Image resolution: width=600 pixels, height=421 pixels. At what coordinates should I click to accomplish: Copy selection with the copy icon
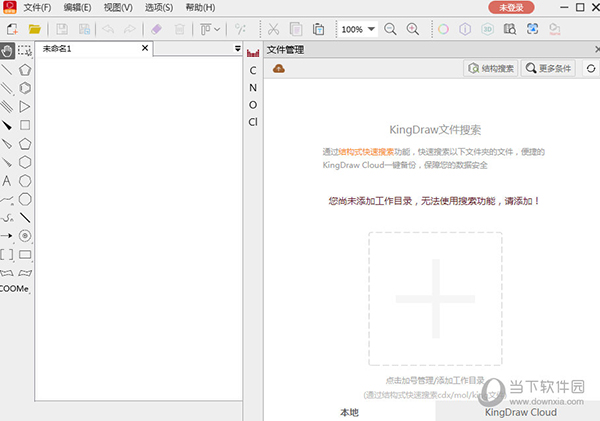tap(296, 29)
